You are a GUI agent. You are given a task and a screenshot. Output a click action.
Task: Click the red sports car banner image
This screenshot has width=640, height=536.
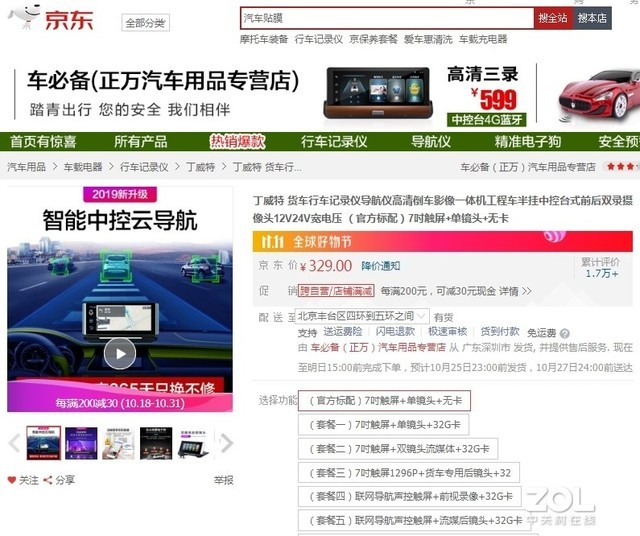598,96
